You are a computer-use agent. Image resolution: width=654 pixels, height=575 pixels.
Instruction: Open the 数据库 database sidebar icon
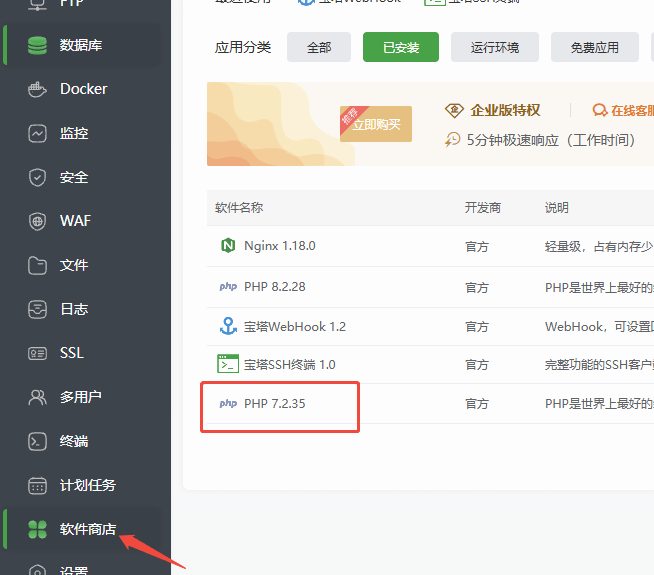(37, 45)
